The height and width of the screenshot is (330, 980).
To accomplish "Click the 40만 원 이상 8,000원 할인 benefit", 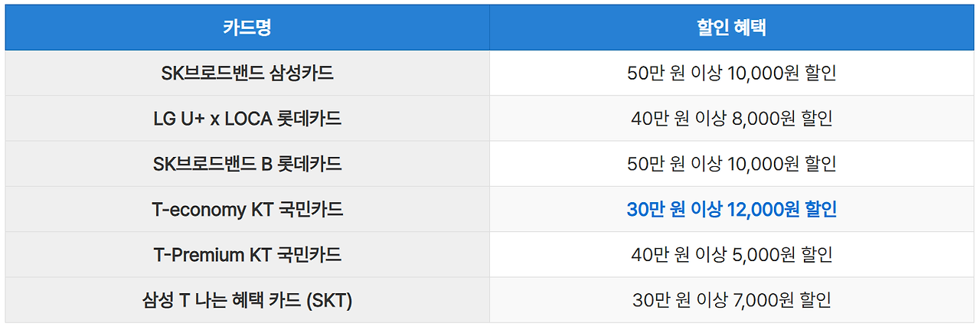I will click(x=731, y=119).
